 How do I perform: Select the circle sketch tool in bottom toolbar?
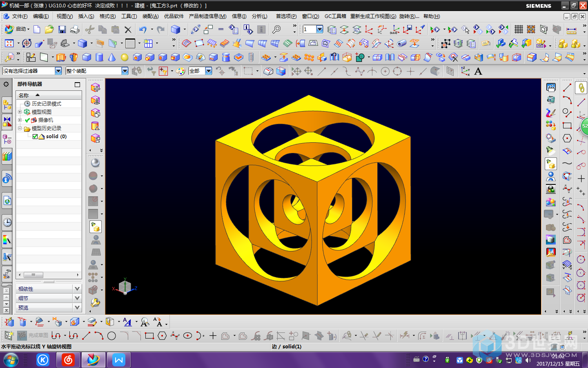click(x=111, y=336)
